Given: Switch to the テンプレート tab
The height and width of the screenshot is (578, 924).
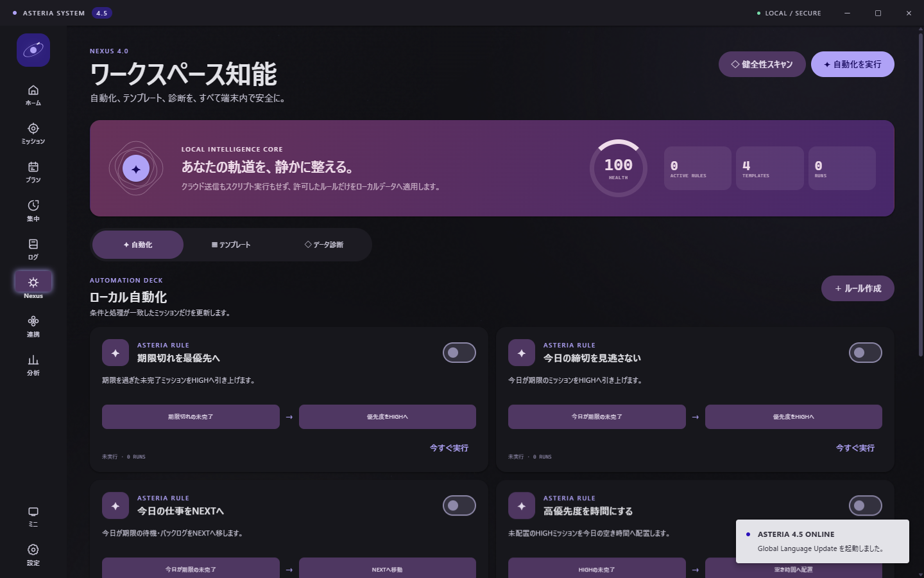Looking at the screenshot, I should click(231, 245).
